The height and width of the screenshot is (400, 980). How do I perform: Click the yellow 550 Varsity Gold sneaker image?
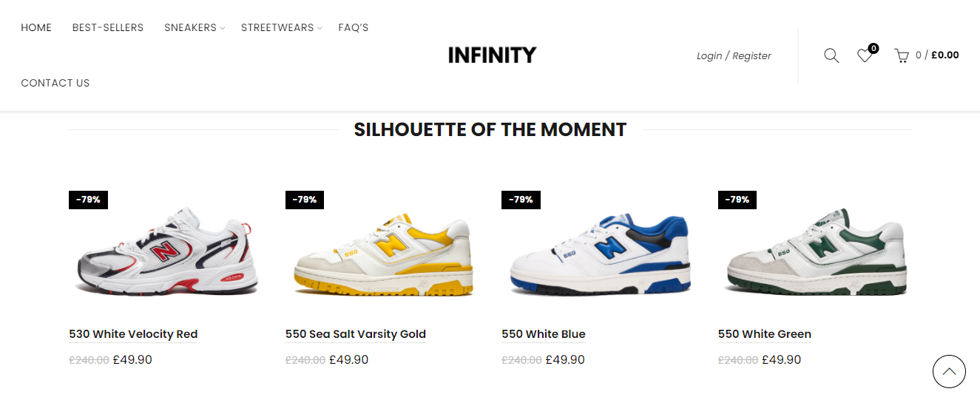tap(383, 254)
